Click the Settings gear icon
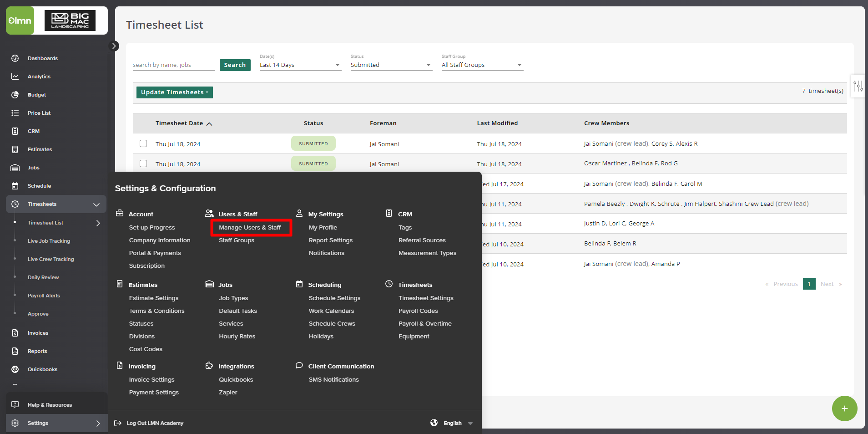868x434 pixels. pyautogui.click(x=15, y=423)
